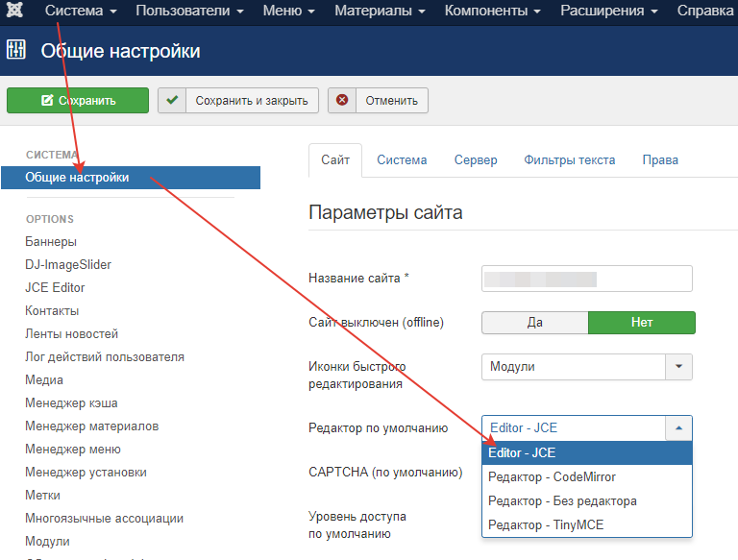Open the Система top menu

81,12
